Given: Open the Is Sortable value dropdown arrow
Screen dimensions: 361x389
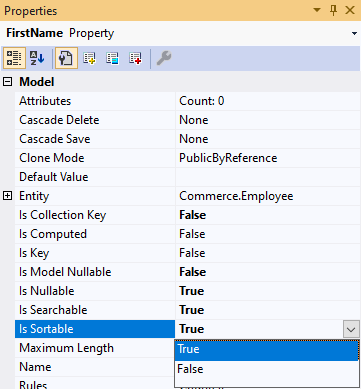Looking at the screenshot, I should [x=351, y=329].
